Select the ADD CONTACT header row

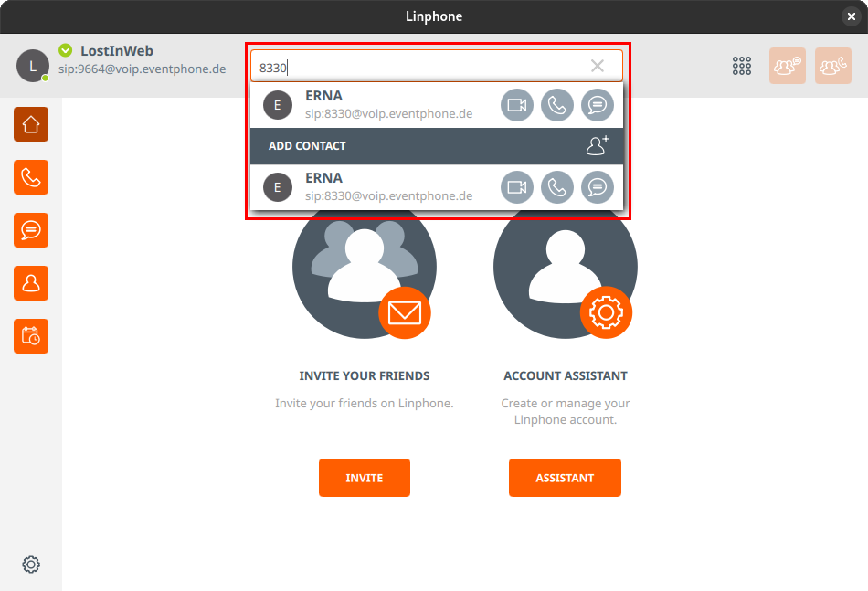437,146
